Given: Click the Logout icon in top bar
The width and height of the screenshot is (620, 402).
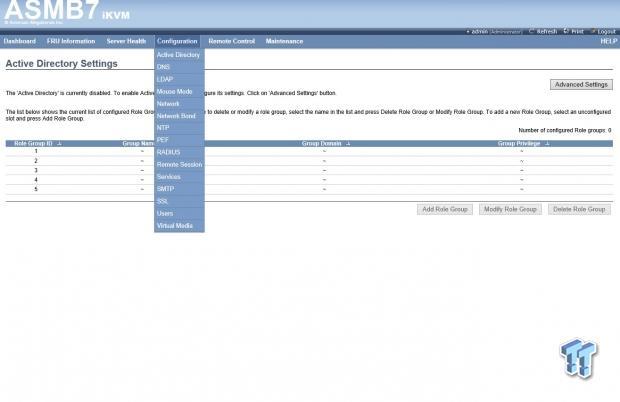Looking at the screenshot, I should 593,31.
